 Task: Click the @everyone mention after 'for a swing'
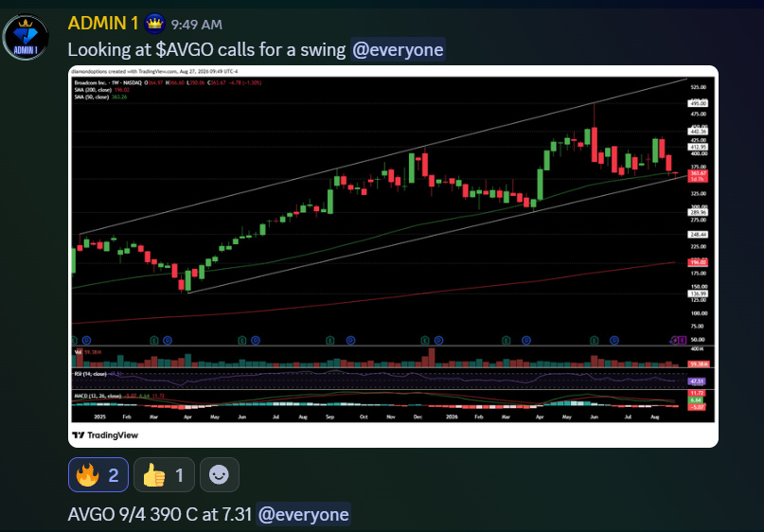click(x=398, y=49)
